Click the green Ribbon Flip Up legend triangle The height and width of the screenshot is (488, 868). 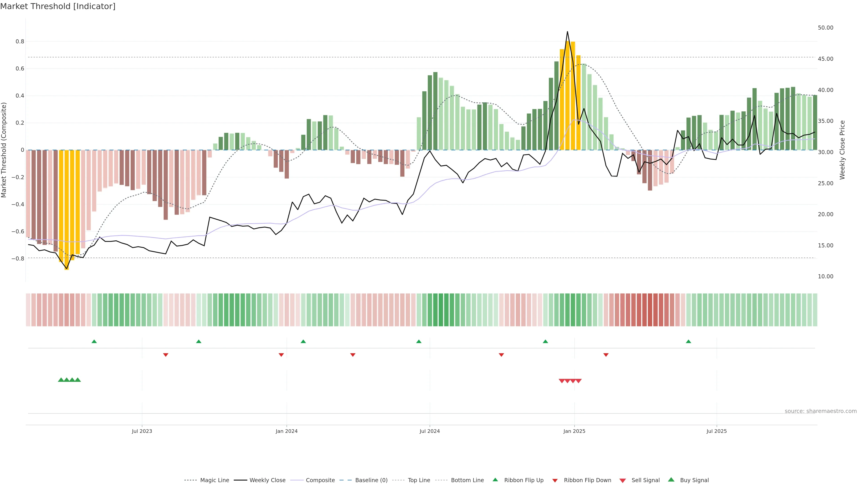point(495,480)
